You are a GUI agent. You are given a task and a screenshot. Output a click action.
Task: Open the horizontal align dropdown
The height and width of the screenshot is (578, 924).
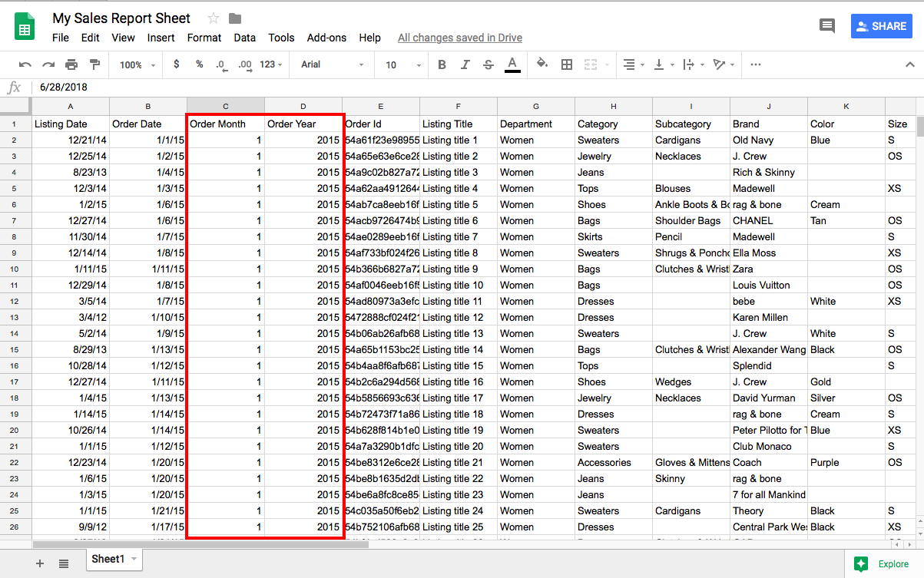633,64
